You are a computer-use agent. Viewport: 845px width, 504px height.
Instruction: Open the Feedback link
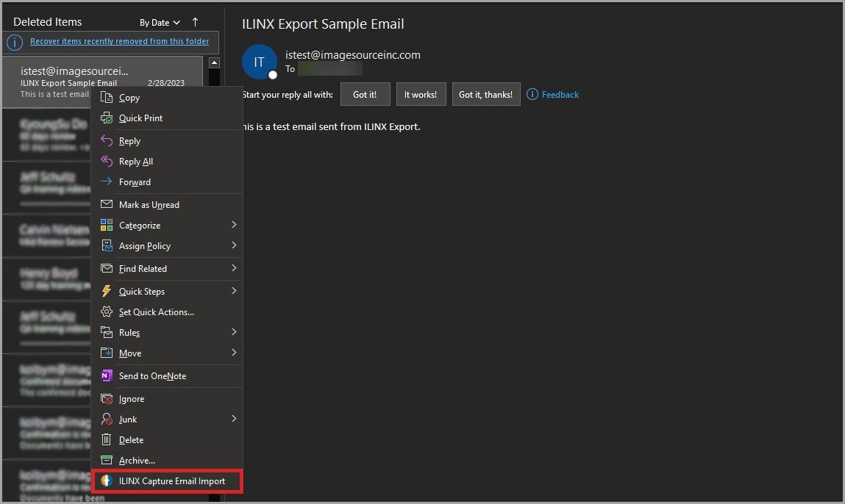(560, 94)
